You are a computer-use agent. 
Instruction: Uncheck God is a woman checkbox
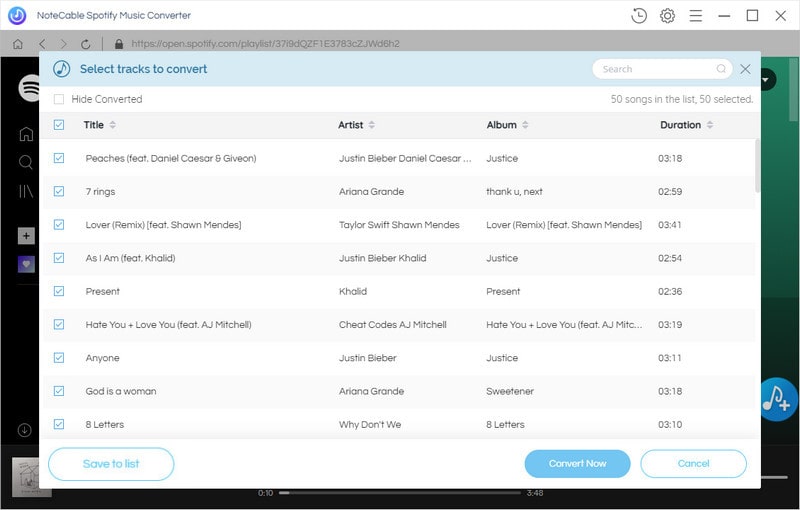click(59, 391)
